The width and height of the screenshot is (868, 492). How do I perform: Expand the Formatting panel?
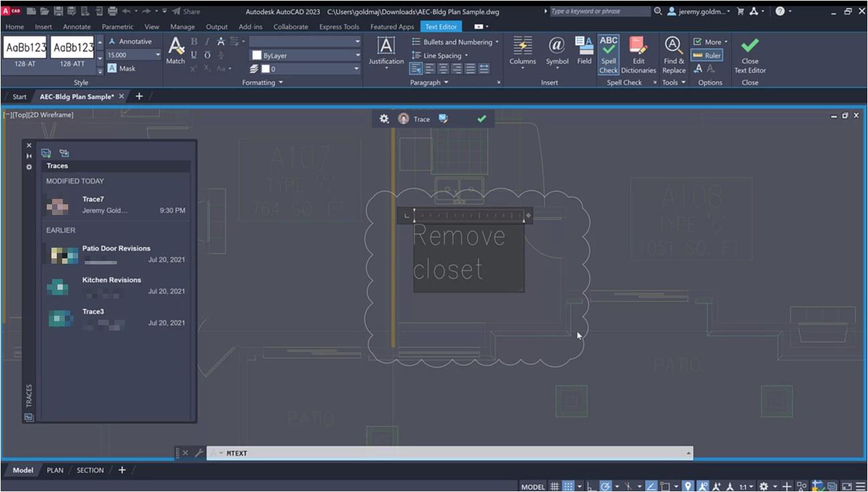pyautogui.click(x=262, y=83)
